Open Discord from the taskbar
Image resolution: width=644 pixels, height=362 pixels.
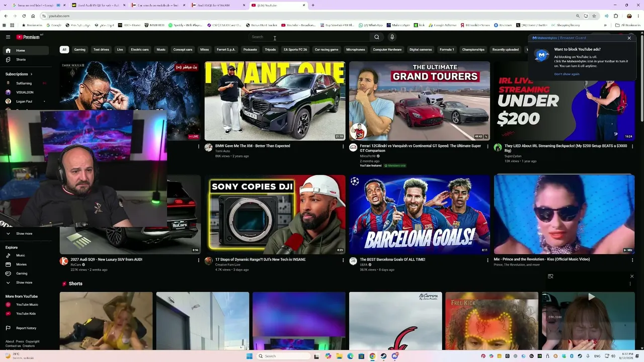tap(395, 356)
